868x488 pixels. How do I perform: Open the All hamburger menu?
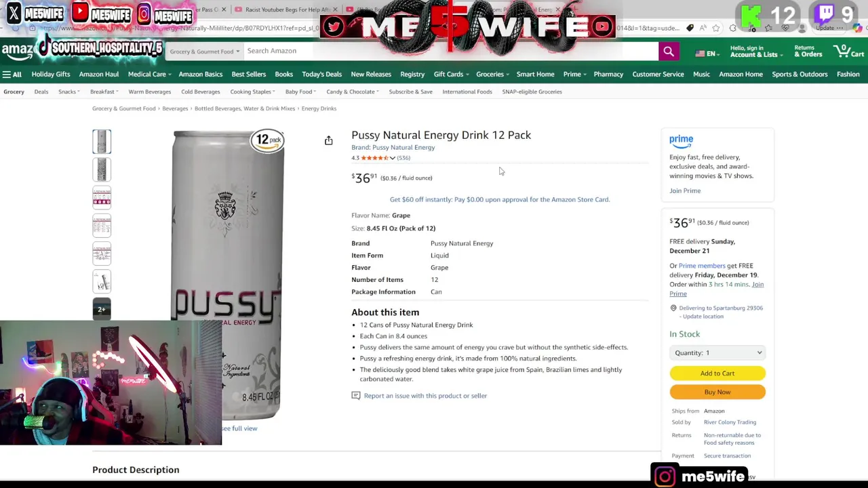point(12,75)
